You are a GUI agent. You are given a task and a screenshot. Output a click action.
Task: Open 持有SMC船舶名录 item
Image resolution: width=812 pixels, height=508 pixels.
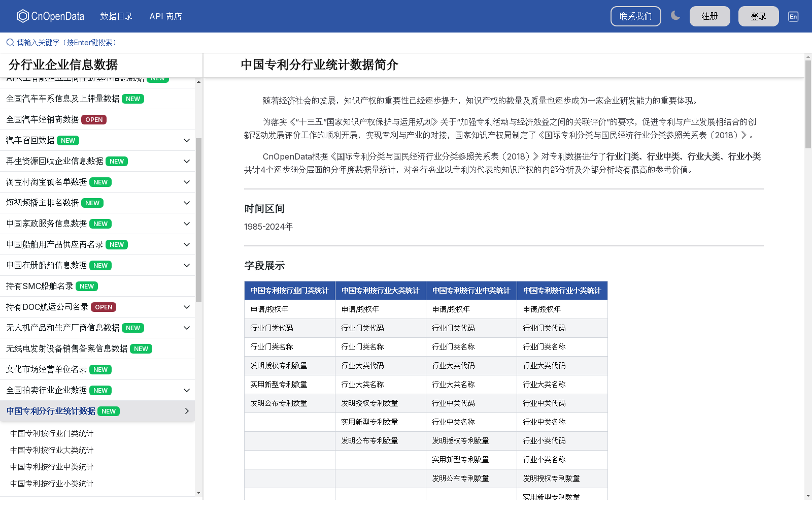pos(97,286)
